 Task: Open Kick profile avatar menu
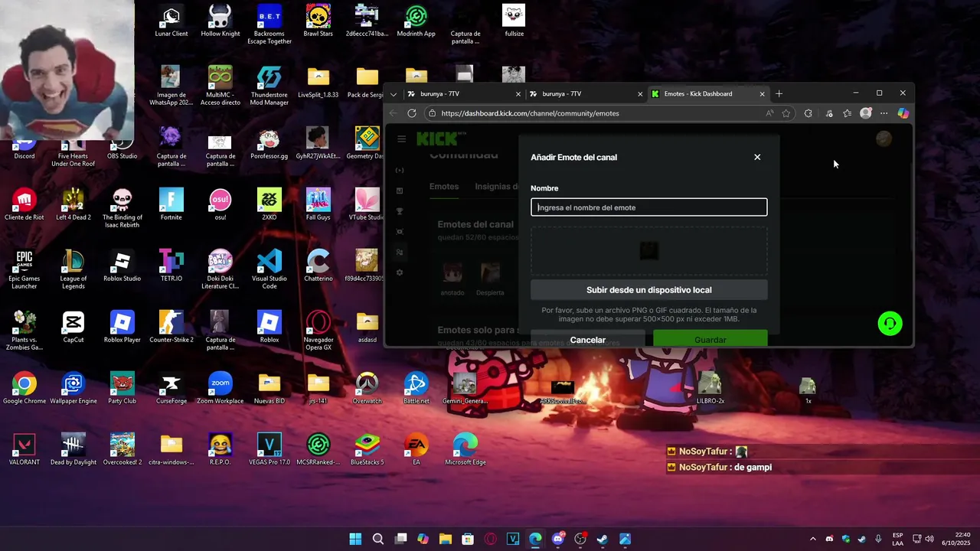(x=884, y=139)
